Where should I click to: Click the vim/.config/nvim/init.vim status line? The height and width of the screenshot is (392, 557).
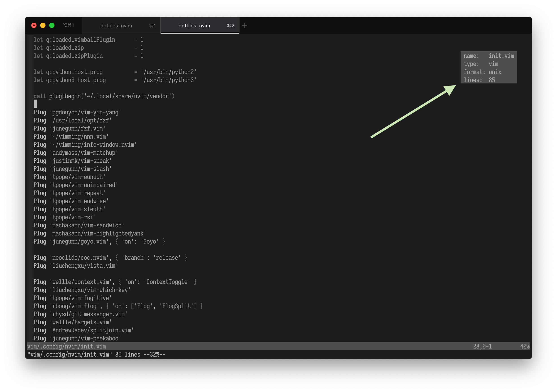pyautogui.click(x=67, y=346)
